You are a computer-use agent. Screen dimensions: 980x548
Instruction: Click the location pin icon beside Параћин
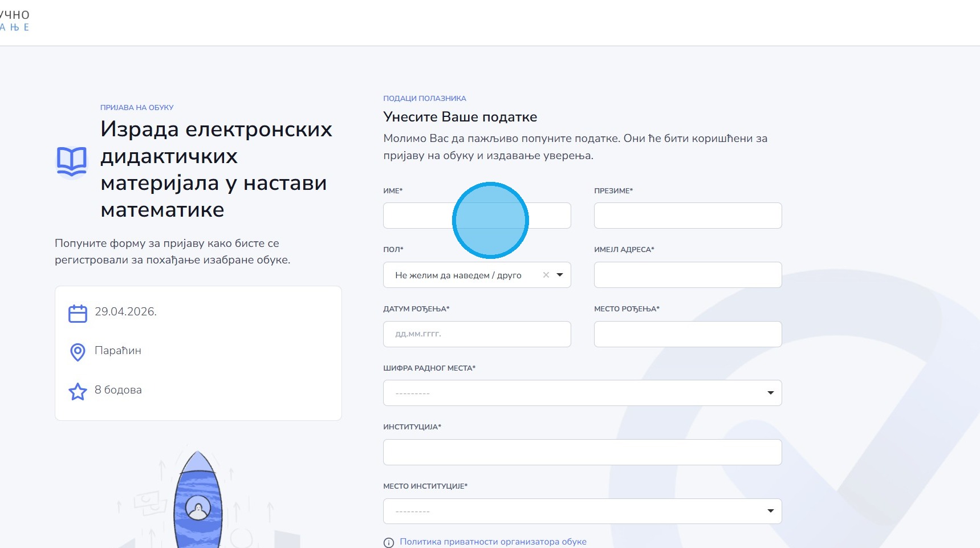(x=78, y=352)
